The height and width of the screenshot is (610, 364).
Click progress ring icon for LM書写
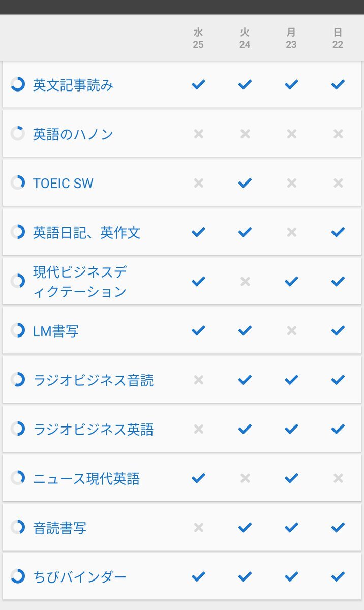(18, 330)
